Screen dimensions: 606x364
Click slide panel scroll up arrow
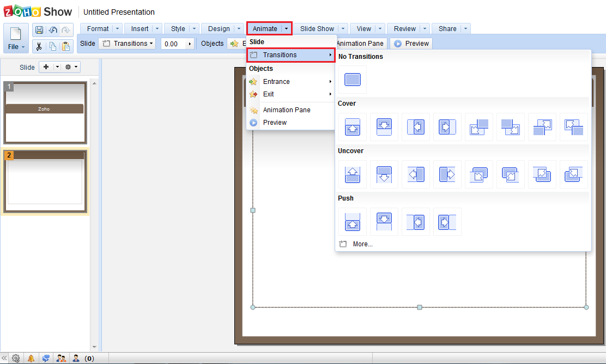pyautogui.click(x=94, y=83)
